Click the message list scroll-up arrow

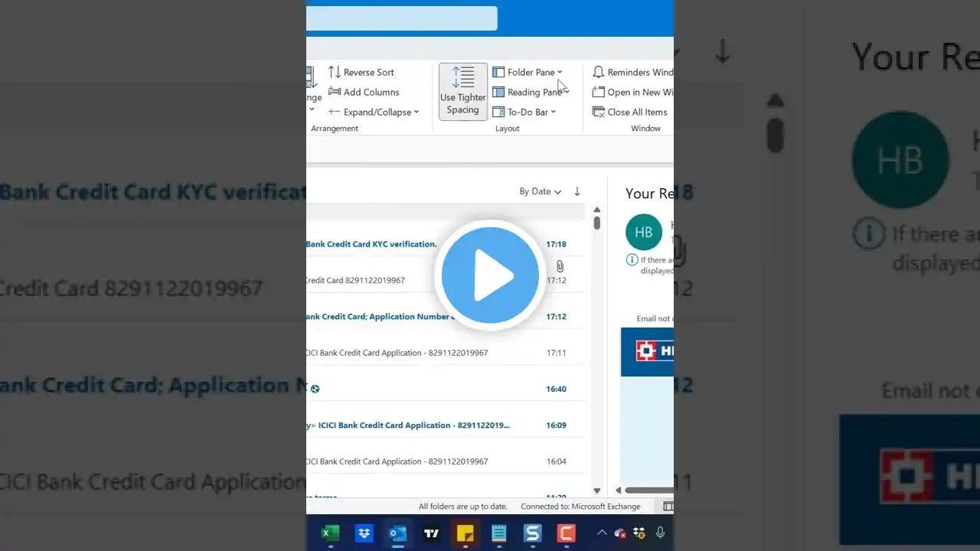pos(597,210)
